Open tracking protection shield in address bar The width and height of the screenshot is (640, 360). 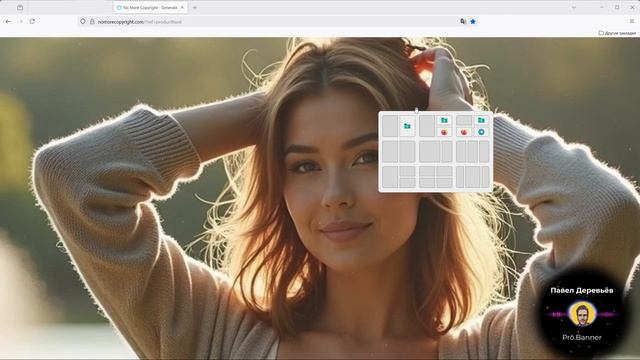(x=83, y=21)
